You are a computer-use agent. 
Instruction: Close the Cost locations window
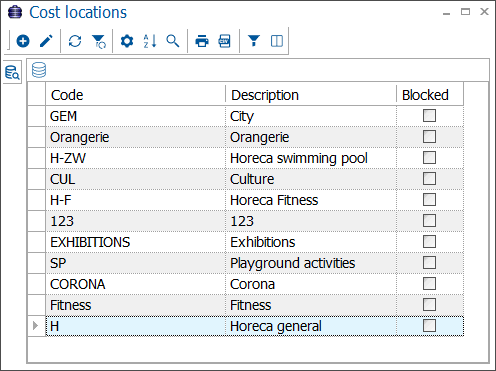pos(484,12)
